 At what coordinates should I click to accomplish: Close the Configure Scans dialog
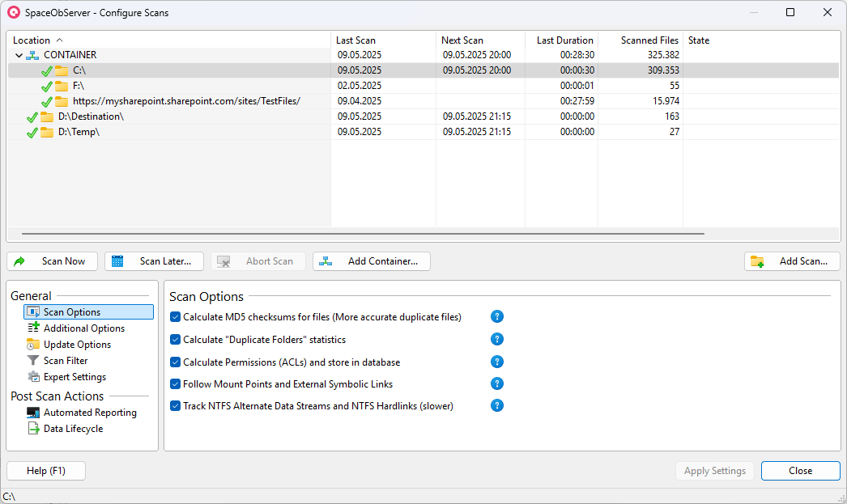(x=800, y=471)
